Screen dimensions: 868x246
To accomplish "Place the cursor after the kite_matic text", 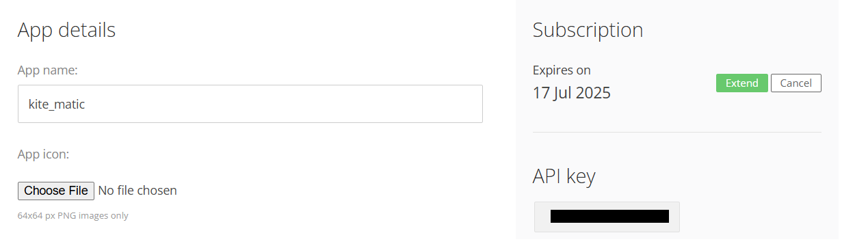I will [x=86, y=105].
